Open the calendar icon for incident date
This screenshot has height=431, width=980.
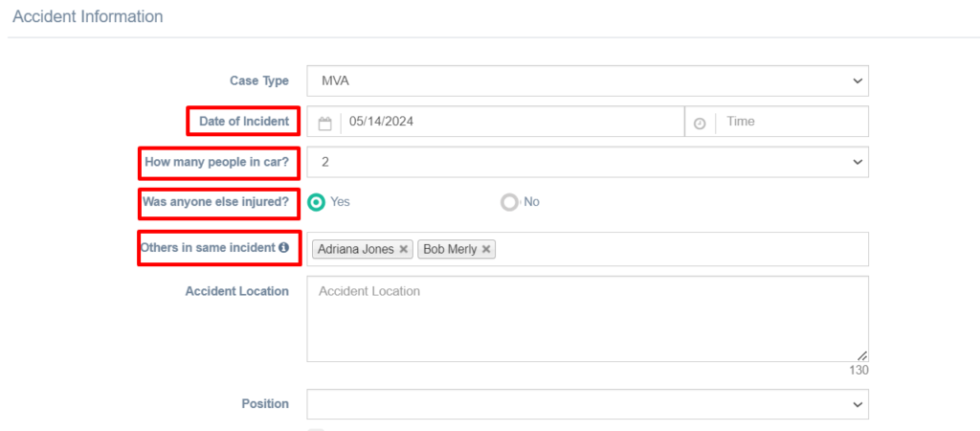324,123
